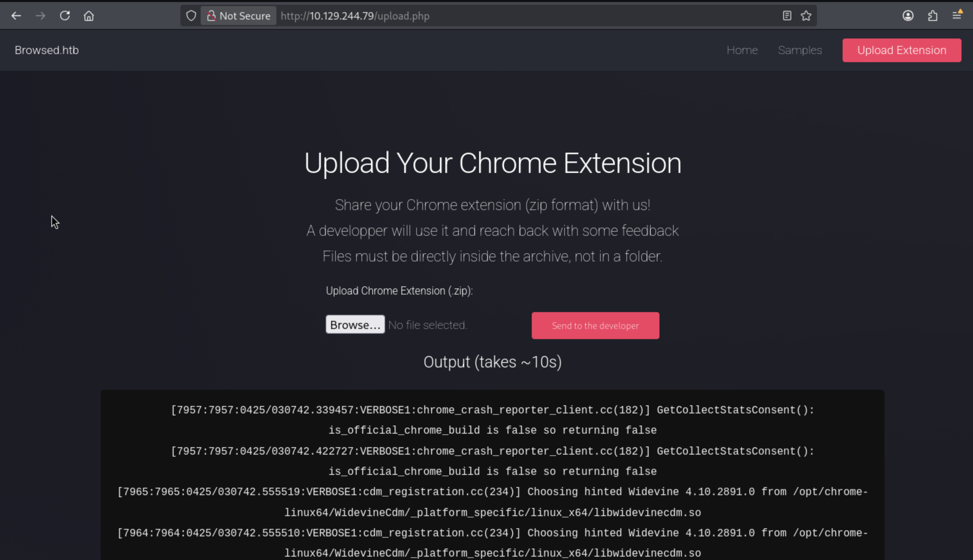Click Browse to choose a zip file
This screenshot has height=560, width=973.
click(355, 325)
